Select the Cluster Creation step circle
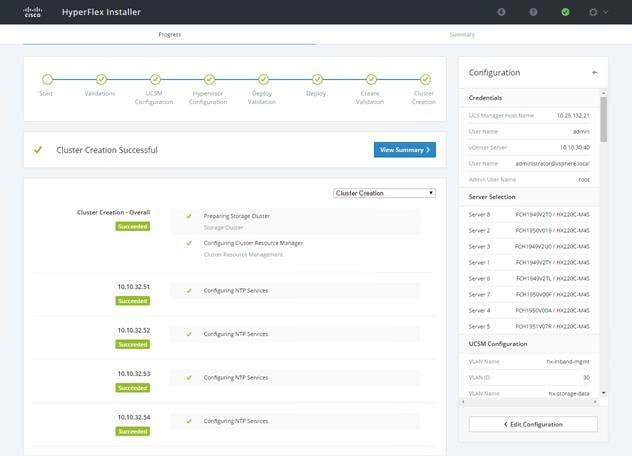The image size is (632, 456). click(425, 79)
